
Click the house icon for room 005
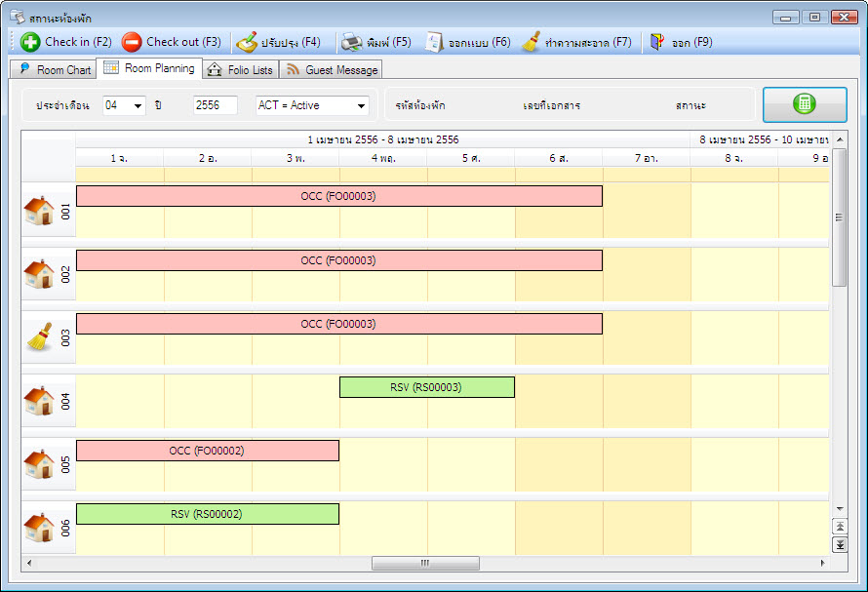39,464
